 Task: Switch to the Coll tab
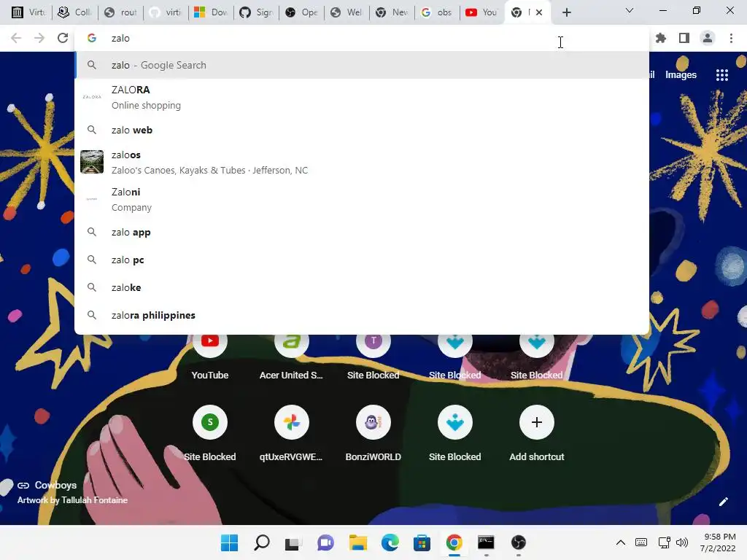[x=74, y=12]
